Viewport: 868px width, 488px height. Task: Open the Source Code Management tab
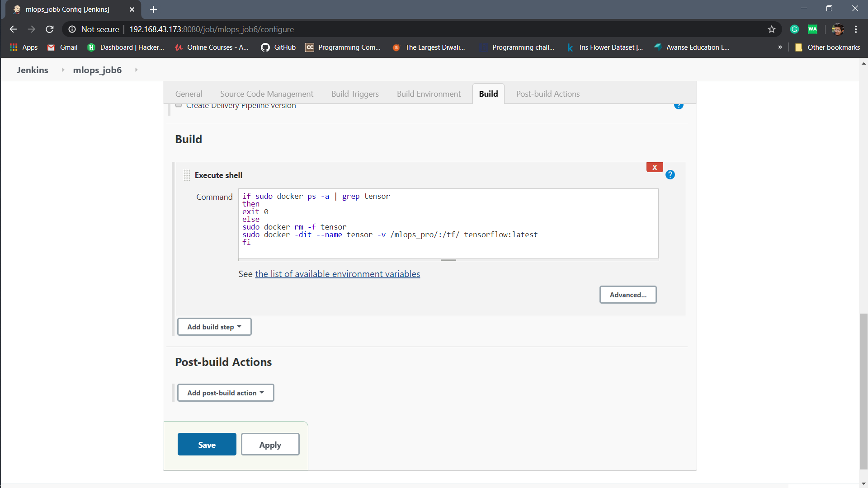(266, 94)
